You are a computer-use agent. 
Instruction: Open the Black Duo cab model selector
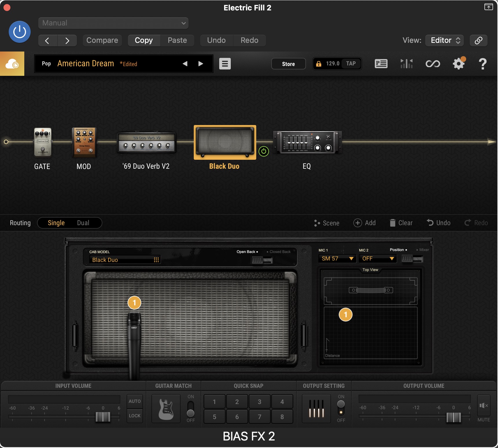[125, 260]
